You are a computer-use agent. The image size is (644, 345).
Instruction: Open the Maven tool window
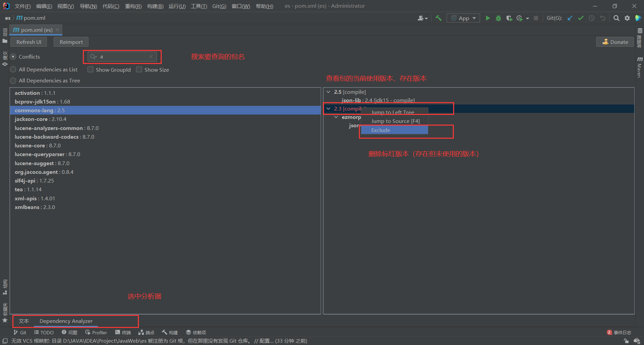(x=640, y=67)
